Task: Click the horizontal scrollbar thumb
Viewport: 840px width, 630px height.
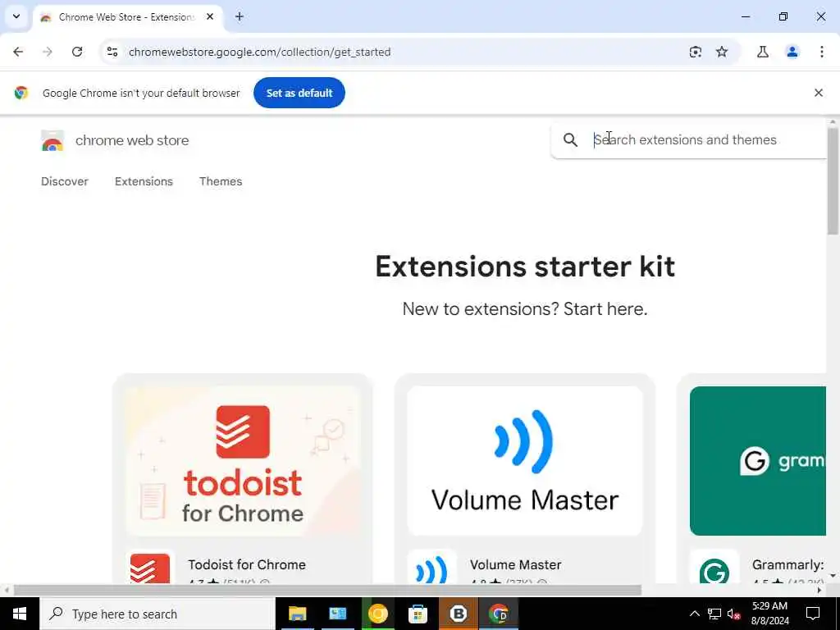Action: click(326, 591)
